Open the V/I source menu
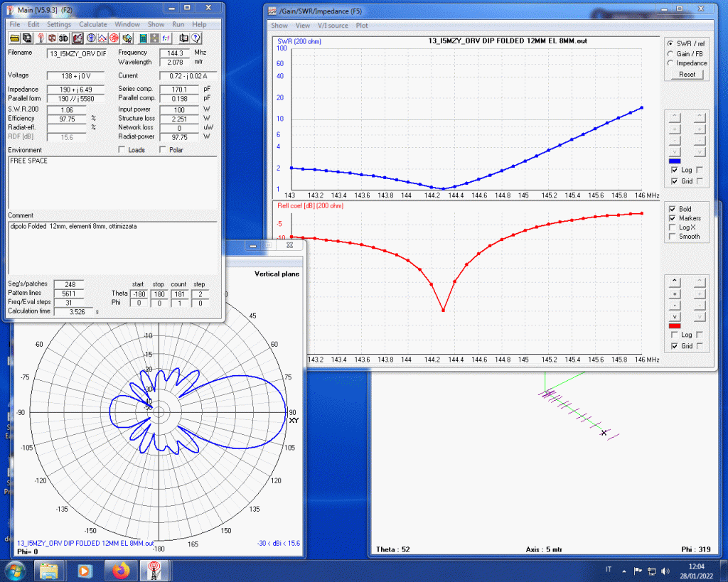 point(333,26)
